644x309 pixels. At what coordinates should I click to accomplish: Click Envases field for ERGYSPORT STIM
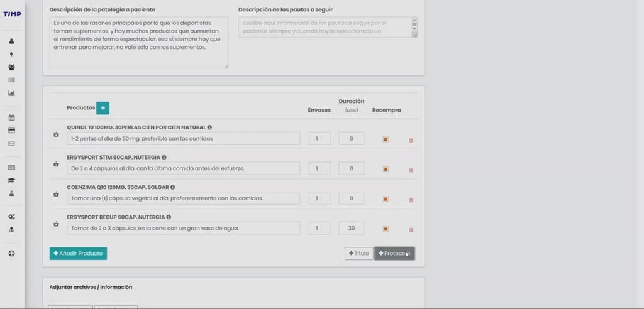(319, 168)
